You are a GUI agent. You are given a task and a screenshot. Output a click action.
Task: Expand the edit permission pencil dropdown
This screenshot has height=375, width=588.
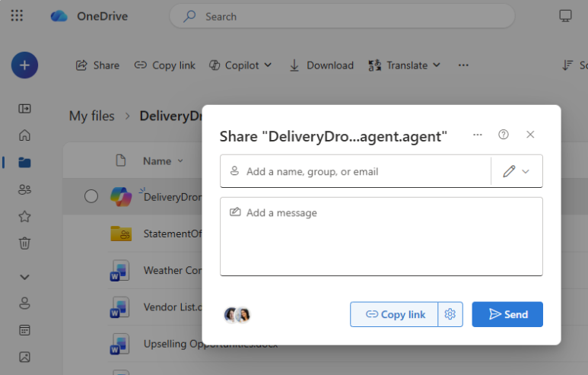point(516,172)
